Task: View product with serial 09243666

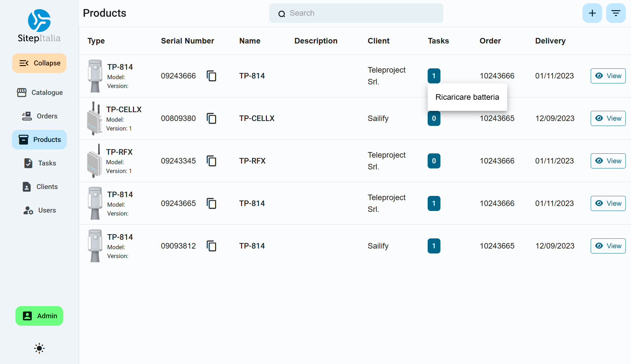Action: (x=608, y=76)
